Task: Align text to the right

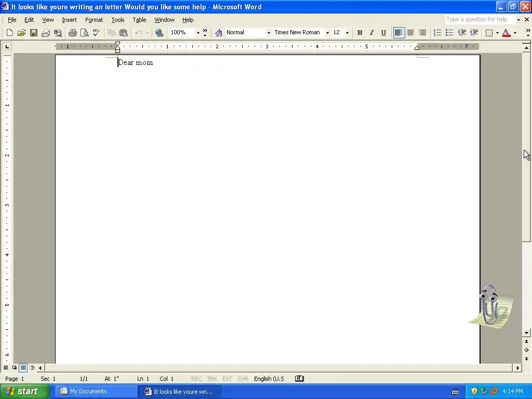Action: (422, 33)
